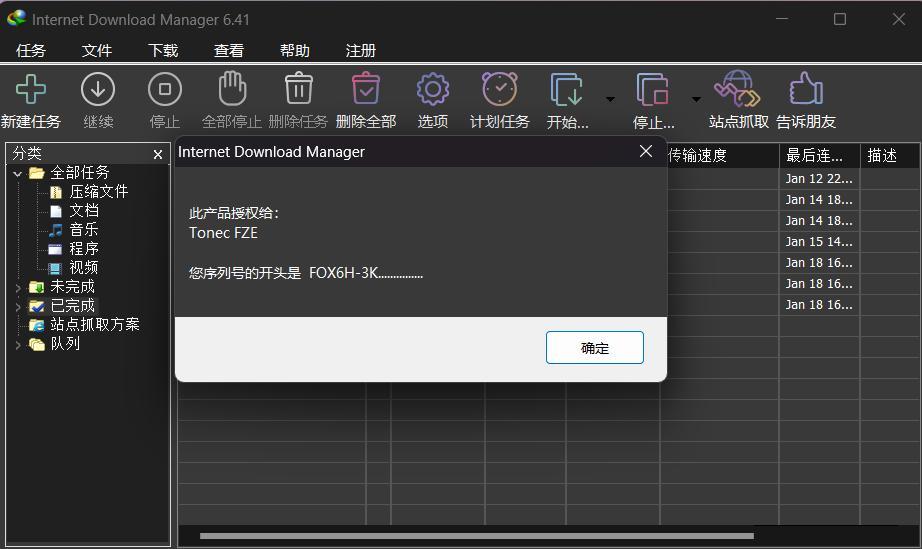Click the 新建任务 plus icon
This screenshot has width=922, height=549.
tap(31, 89)
